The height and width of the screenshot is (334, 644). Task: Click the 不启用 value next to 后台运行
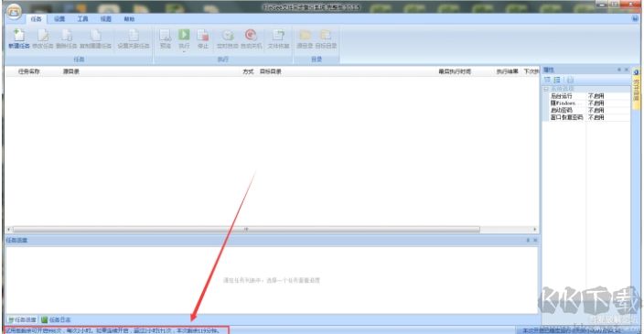[596, 96]
